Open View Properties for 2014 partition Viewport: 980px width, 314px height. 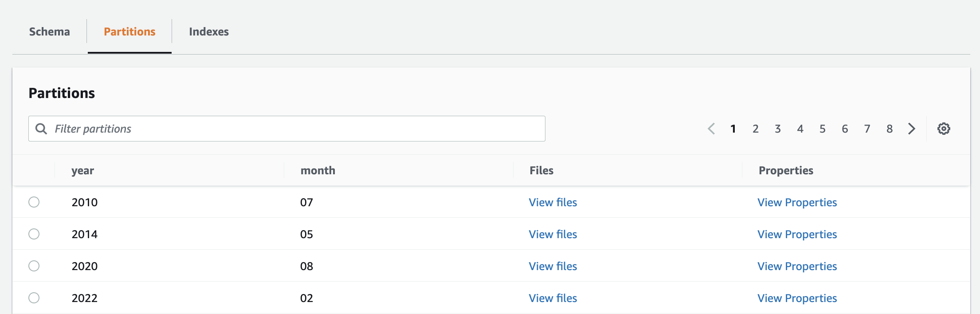coord(797,234)
